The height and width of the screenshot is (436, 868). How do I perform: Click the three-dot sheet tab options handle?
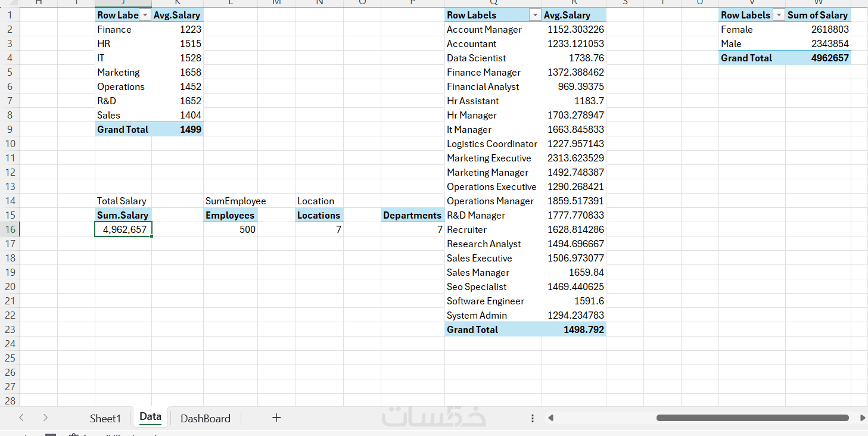click(533, 418)
